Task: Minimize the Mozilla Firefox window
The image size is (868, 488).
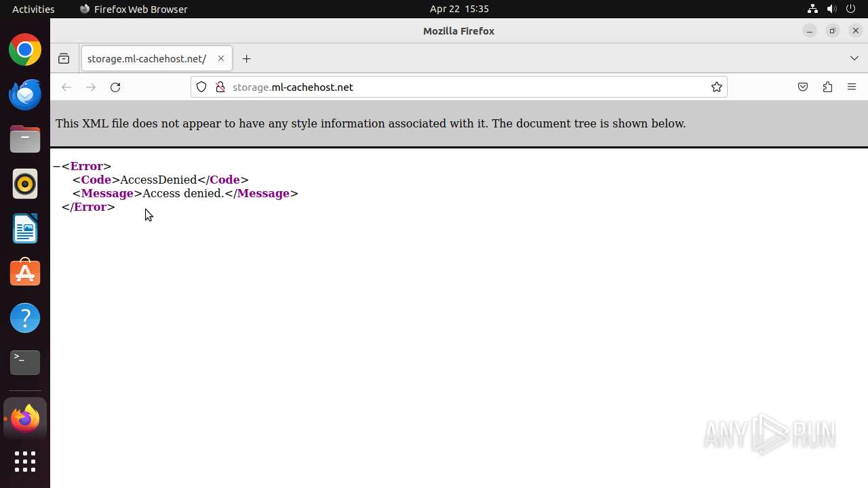Action: (810, 30)
